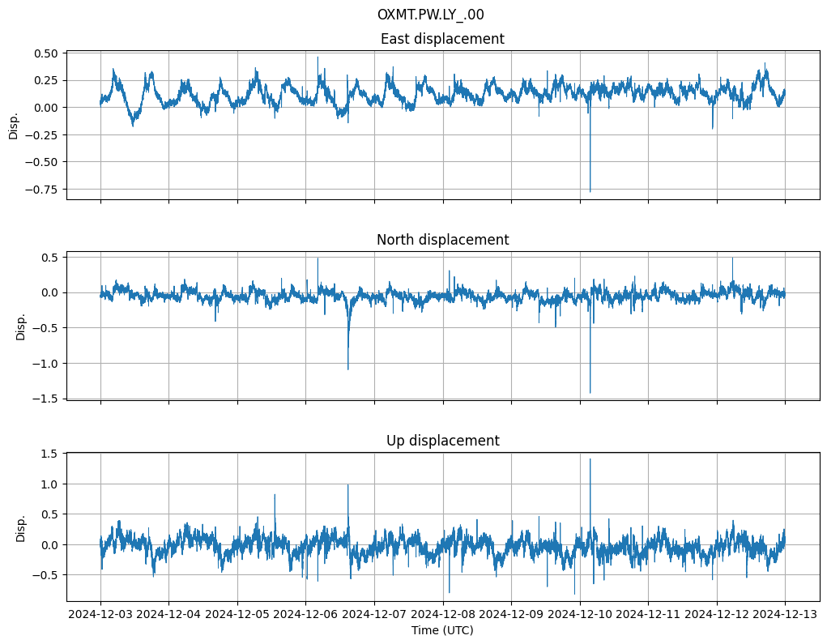Click the tallest positive spike in Up plot
The image size is (827, 644).
pyautogui.click(x=590, y=460)
